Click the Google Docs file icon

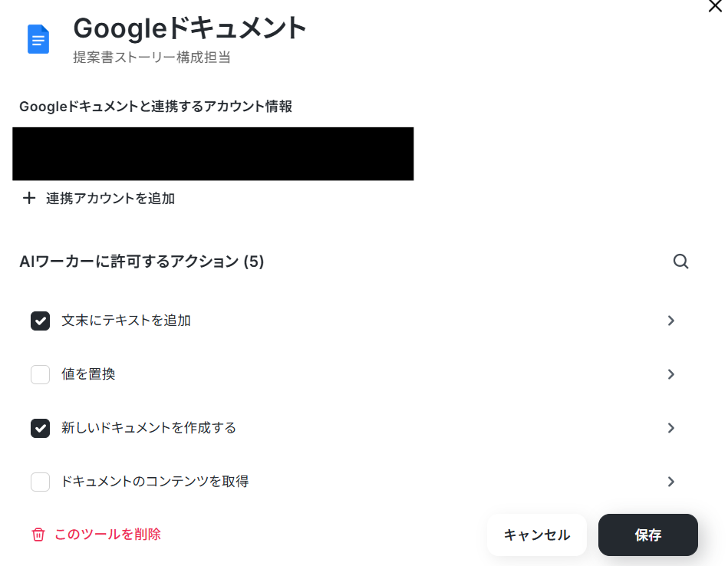tap(38, 39)
